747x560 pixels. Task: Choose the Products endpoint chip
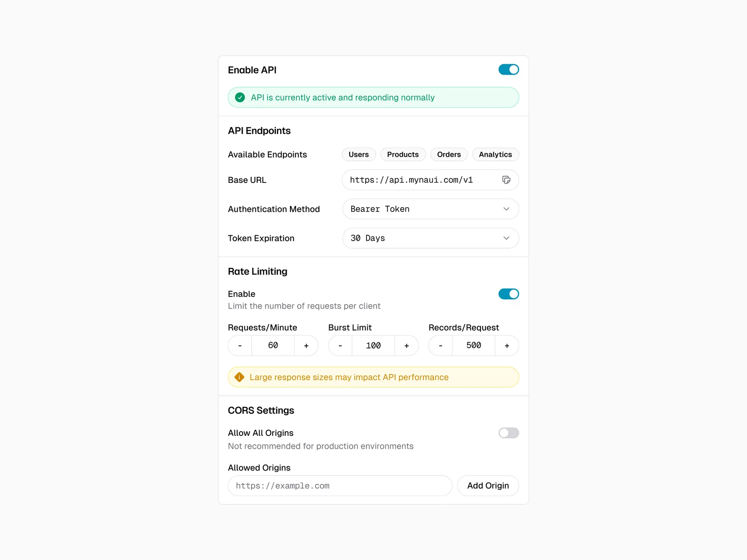(x=403, y=154)
